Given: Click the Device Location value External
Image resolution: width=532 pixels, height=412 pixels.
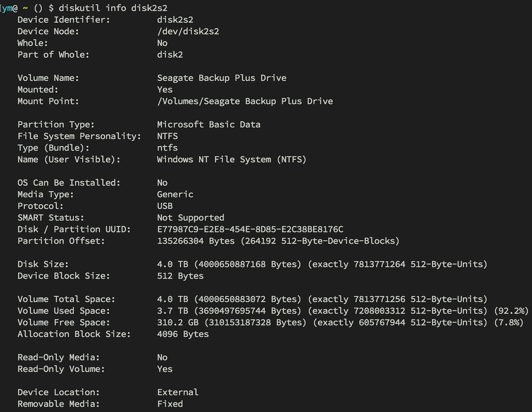Looking at the screenshot, I should point(178,392).
